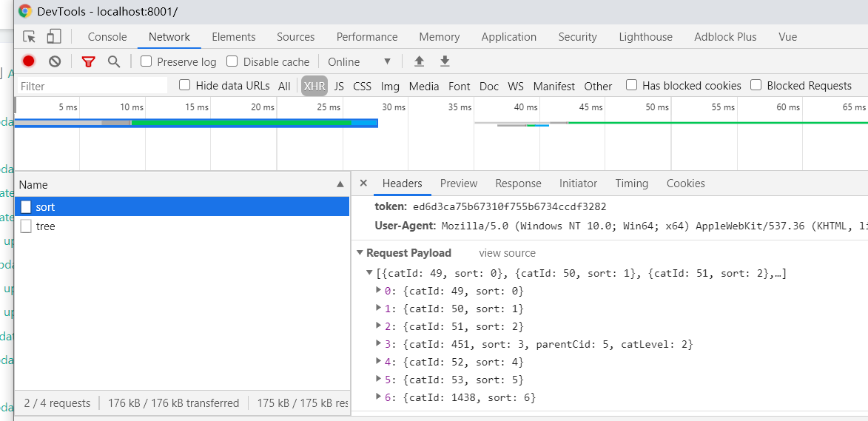Image resolution: width=868 pixels, height=421 pixels.
Task: Select the Network panel tab
Action: pyautogui.click(x=169, y=37)
